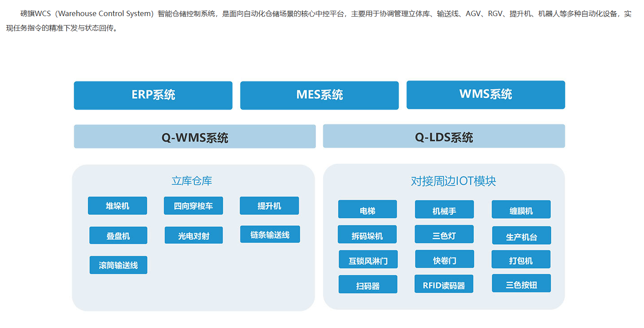
Task: Select the 互锁风淋门 tile
Action: tap(368, 260)
